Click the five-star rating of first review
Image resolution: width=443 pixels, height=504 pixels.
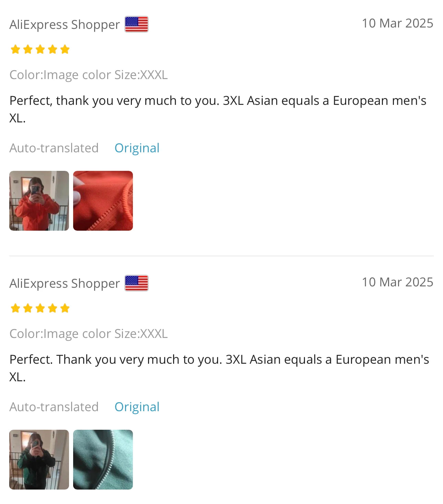tap(40, 50)
